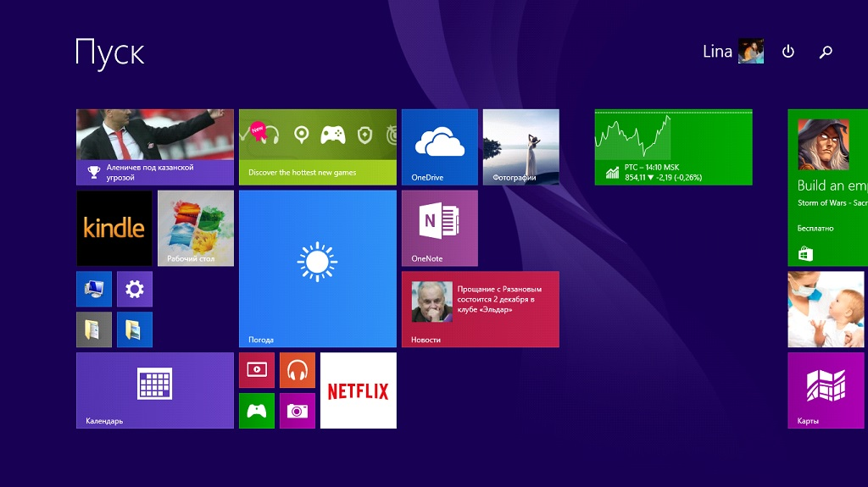Launch the Camera app tile
The width and height of the screenshot is (868, 487).
[298, 411]
